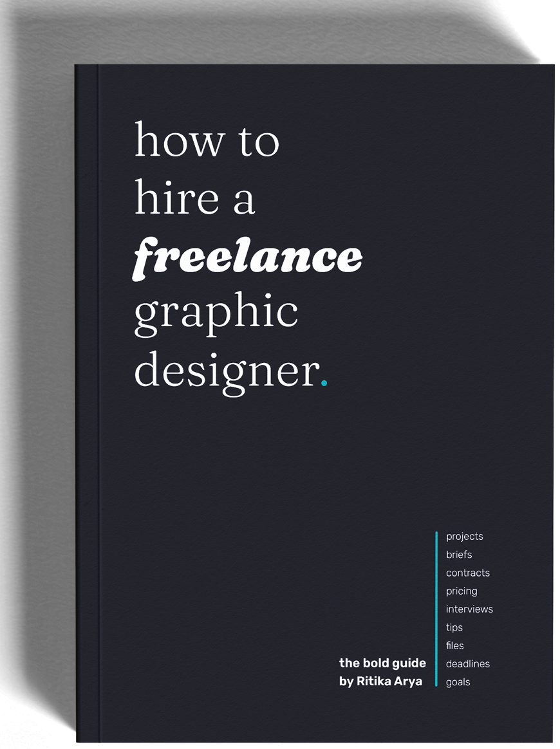Click 'pricing' in the topic list
This screenshot has width=560, height=749.
click(x=462, y=591)
